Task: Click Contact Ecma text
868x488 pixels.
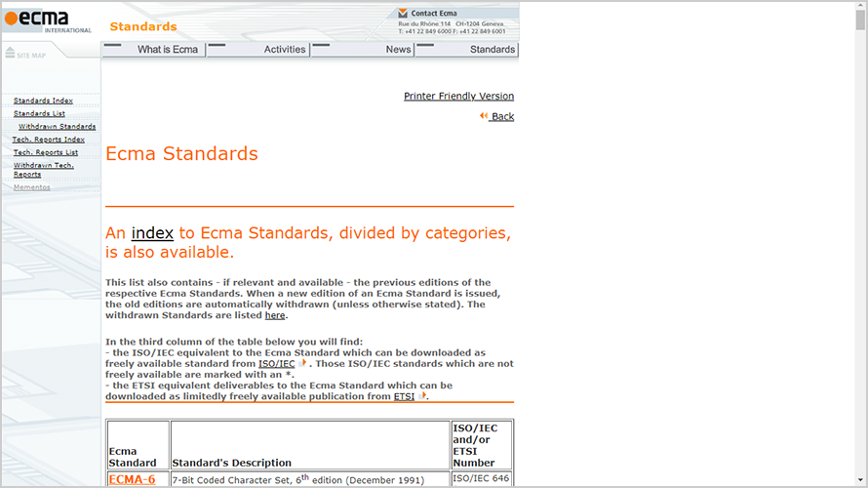Action: coord(433,13)
